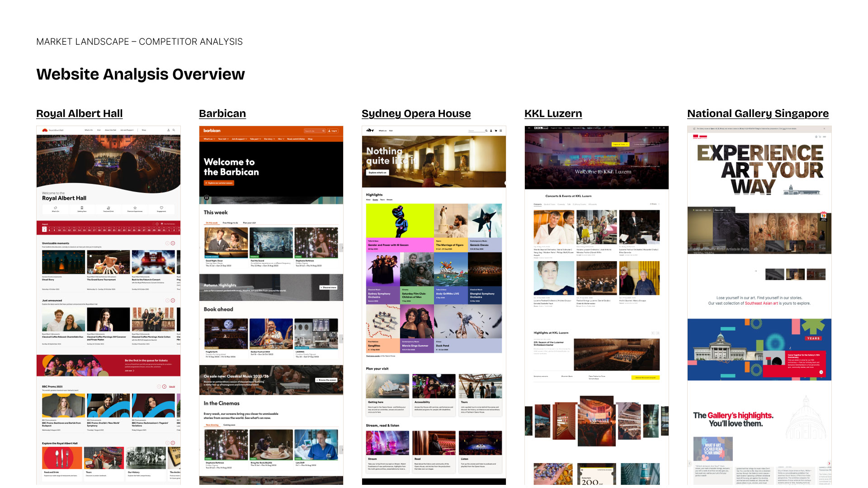Click the Premium Experiences star icon
Screen dimensions: 868x488
pos(135,208)
